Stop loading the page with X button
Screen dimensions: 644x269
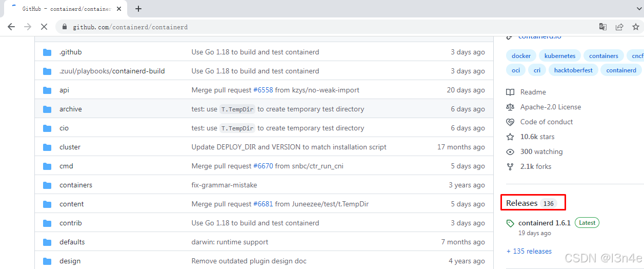44,27
